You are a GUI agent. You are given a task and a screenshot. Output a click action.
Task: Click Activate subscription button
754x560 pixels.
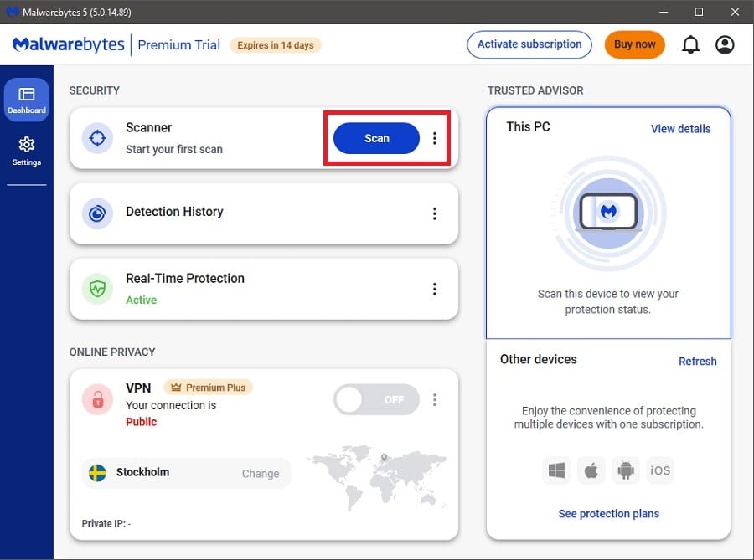click(x=529, y=44)
